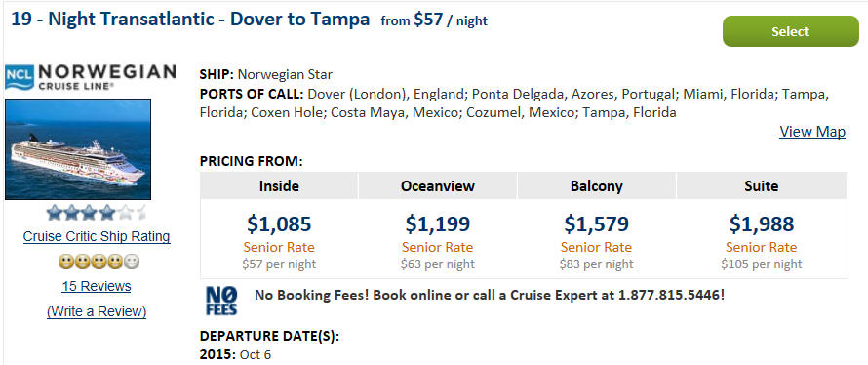Open Cruise Critic Ship Rating link

coord(97,236)
